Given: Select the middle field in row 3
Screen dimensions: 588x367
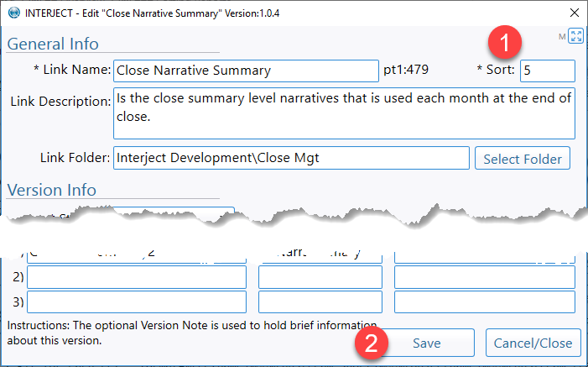Looking at the screenshot, I should tap(320, 301).
